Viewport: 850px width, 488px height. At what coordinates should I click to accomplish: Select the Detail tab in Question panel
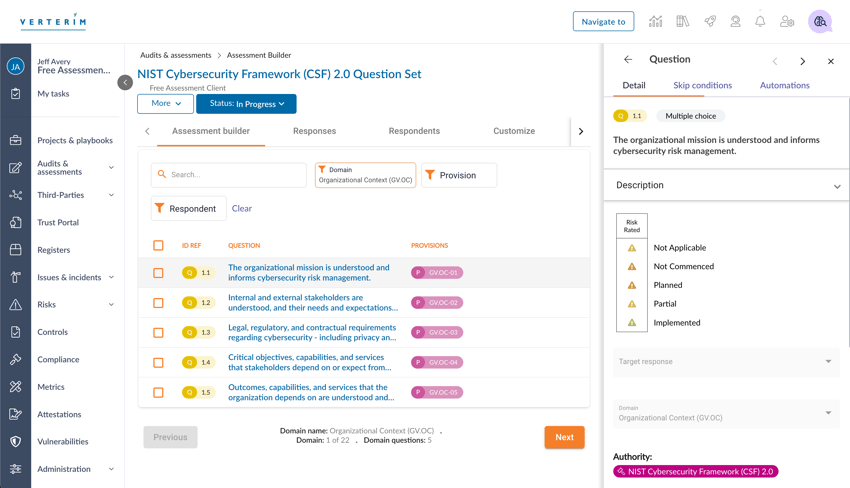[x=634, y=86]
